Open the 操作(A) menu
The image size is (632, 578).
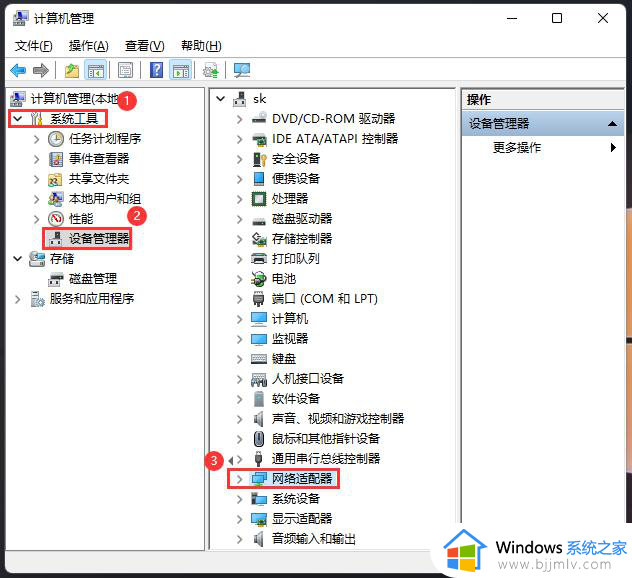89,46
